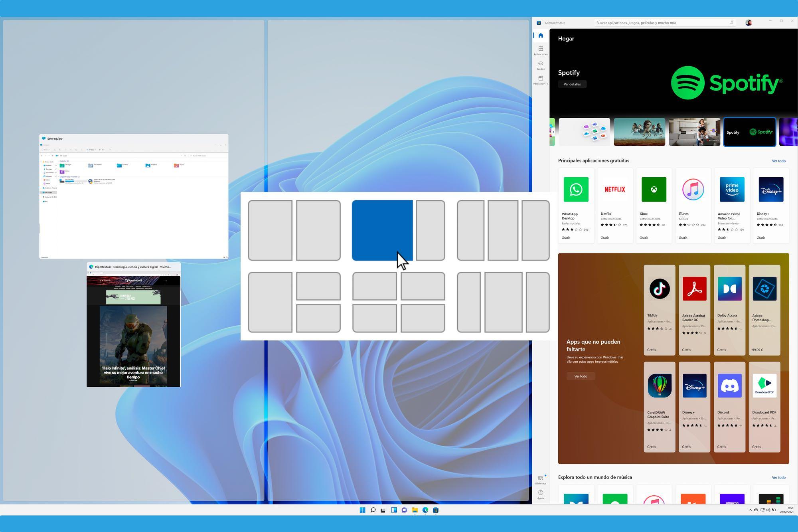This screenshot has height=532, width=798.
Task: Choose the four-quadrant snap layout
Action: (x=398, y=302)
